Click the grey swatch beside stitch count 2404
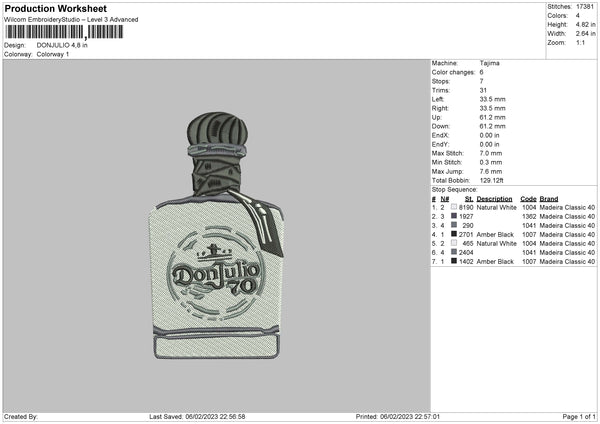 [454, 252]
